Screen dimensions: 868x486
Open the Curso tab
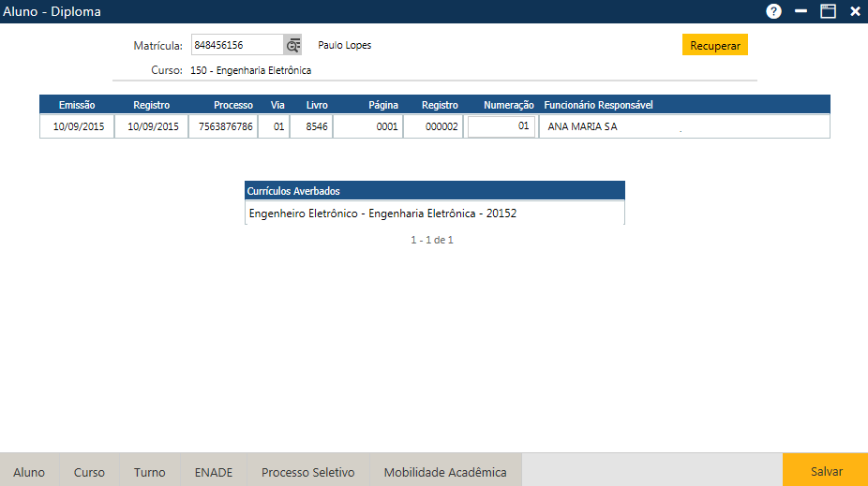pyautogui.click(x=89, y=472)
